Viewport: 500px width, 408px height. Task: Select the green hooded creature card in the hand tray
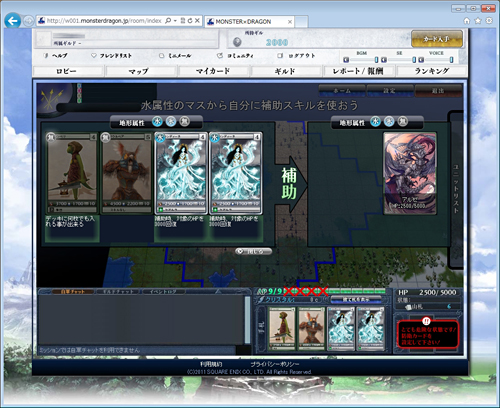(282, 328)
